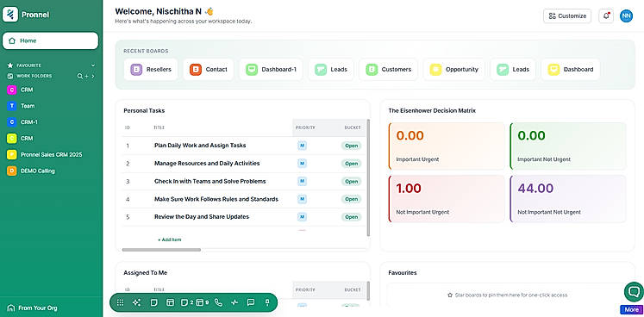
Task: Open the Important Urgent matrix card
Action: pos(447,146)
